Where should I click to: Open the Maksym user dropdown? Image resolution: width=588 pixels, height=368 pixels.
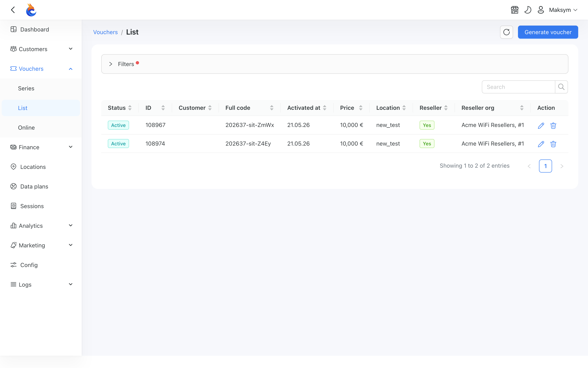(x=563, y=10)
